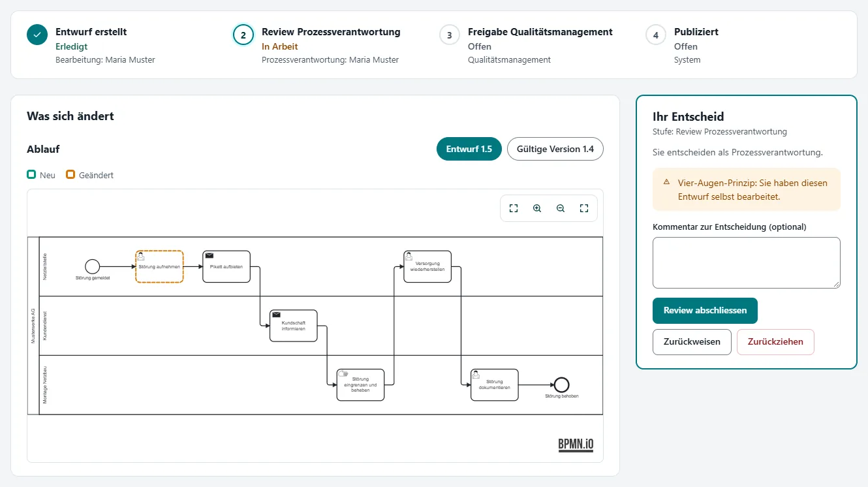Click the step title Review Prozessverantwortung
Screen dimensions: 868x487
pos(331,31)
